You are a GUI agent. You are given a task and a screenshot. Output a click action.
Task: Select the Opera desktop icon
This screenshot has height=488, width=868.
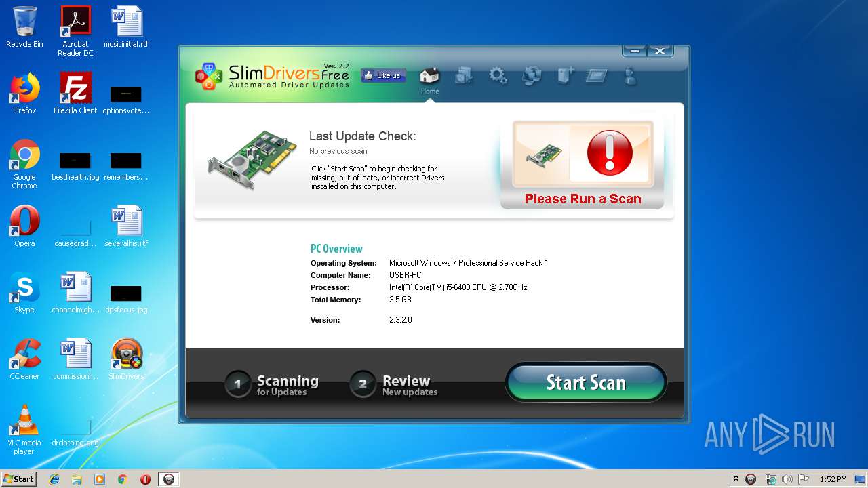pos(24,226)
